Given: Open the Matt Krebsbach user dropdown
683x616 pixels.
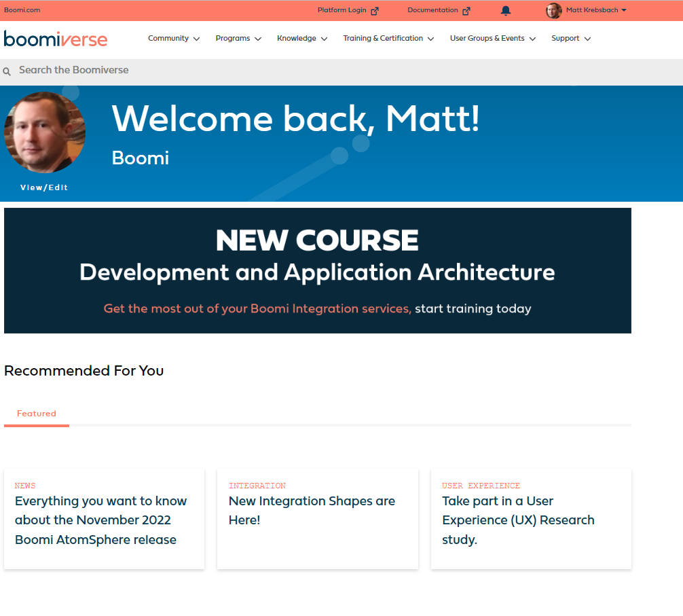Looking at the screenshot, I should [596, 10].
